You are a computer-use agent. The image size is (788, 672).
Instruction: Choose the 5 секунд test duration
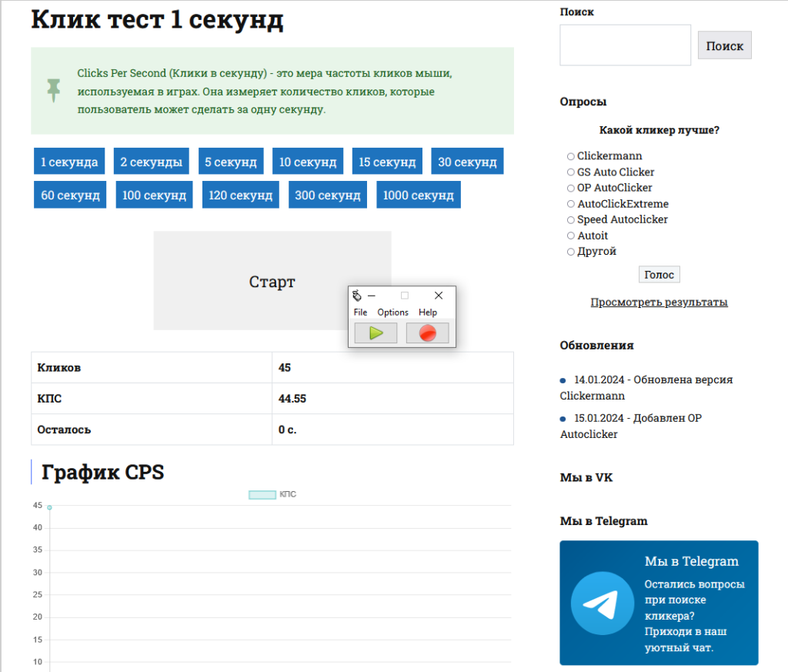coord(230,162)
